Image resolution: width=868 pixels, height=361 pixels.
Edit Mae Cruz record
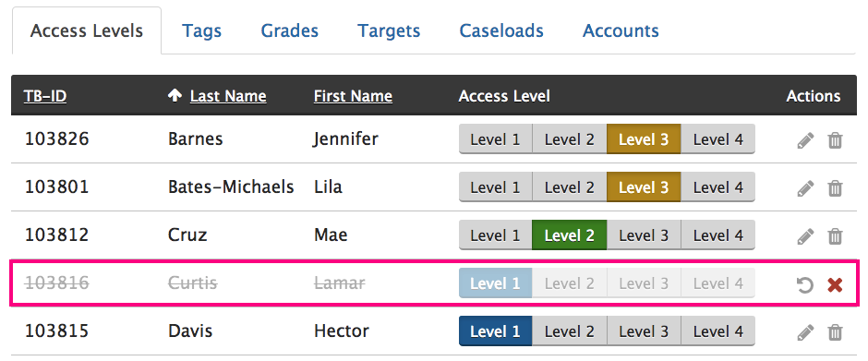point(805,236)
